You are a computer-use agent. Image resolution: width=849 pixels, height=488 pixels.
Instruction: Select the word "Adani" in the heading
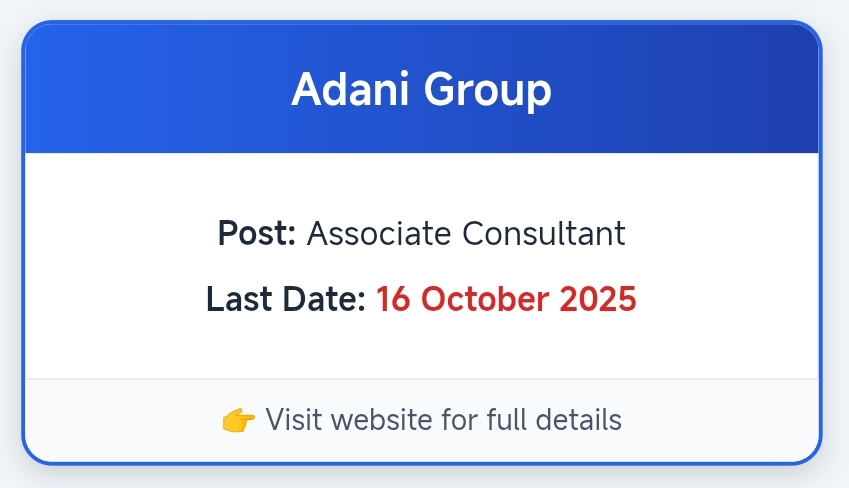tap(350, 91)
